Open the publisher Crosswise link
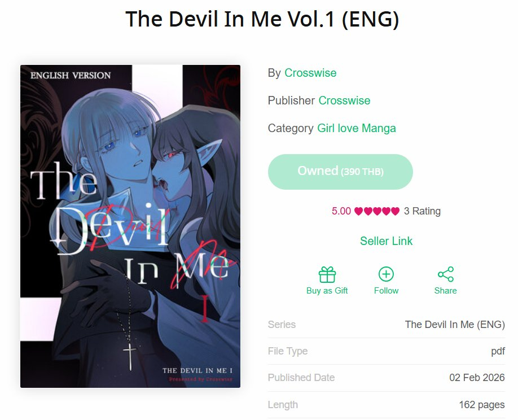The image size is (518, 420). (344, 100)
